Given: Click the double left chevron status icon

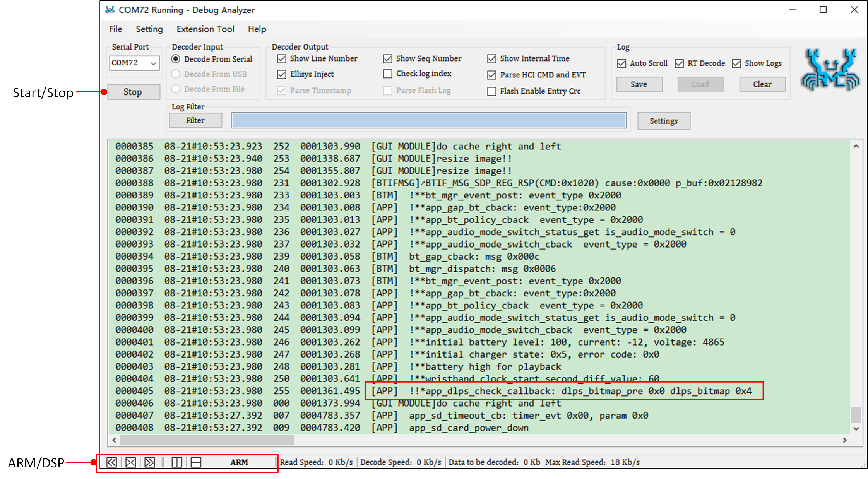Looking at the screenshot, I should tap(111, 462).
